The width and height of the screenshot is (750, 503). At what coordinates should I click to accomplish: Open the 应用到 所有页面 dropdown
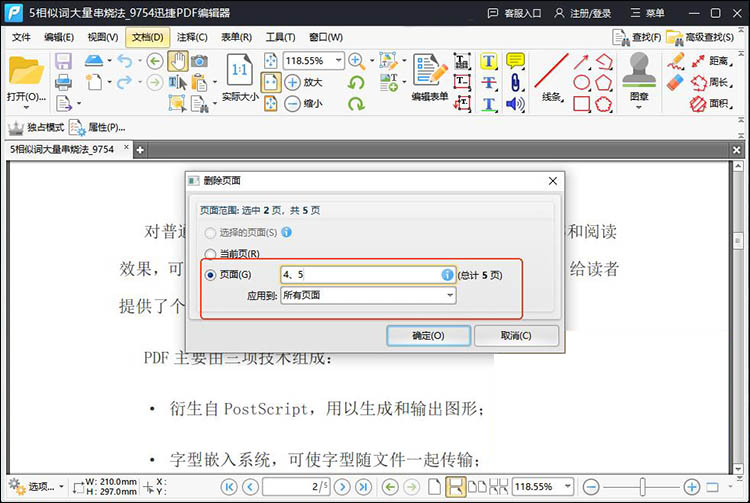coord(368,295)
